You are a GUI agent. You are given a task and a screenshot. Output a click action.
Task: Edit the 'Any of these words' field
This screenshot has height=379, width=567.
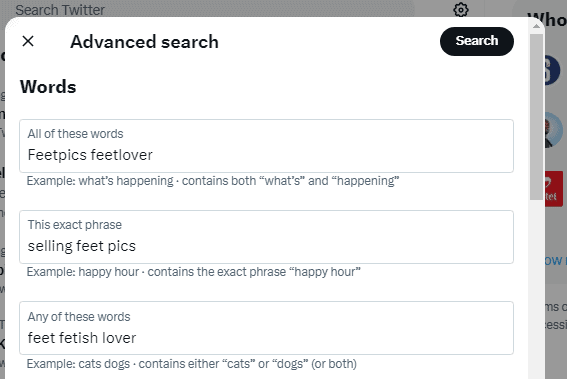tap(267, 328)
